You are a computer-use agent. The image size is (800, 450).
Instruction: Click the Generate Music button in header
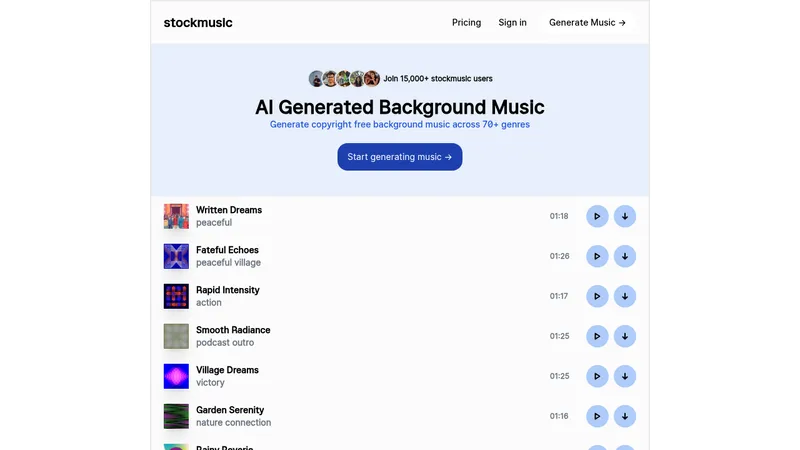click(x=587, y=22)
